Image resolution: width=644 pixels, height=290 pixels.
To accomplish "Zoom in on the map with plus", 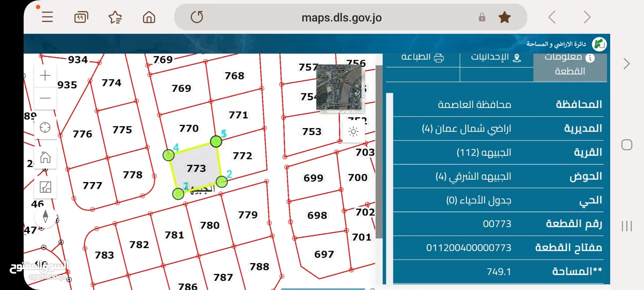I will click(45, 76).
